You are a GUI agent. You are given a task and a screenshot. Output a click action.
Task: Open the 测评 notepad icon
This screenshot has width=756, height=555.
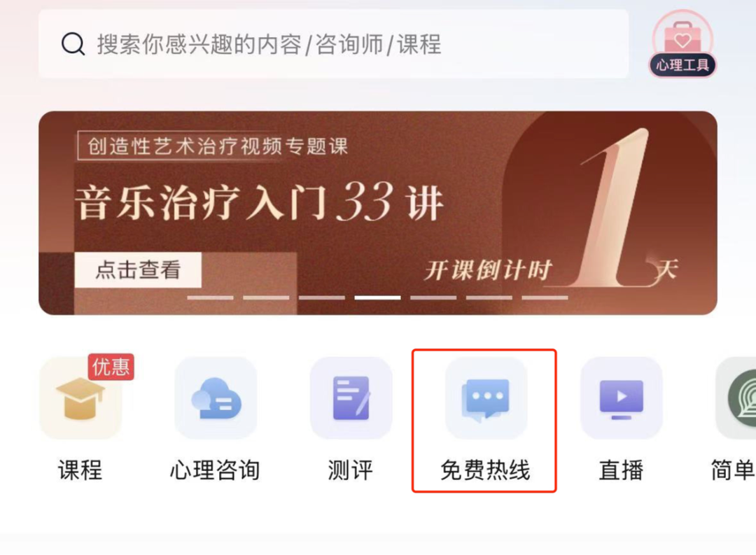click(x=351, y=398)
